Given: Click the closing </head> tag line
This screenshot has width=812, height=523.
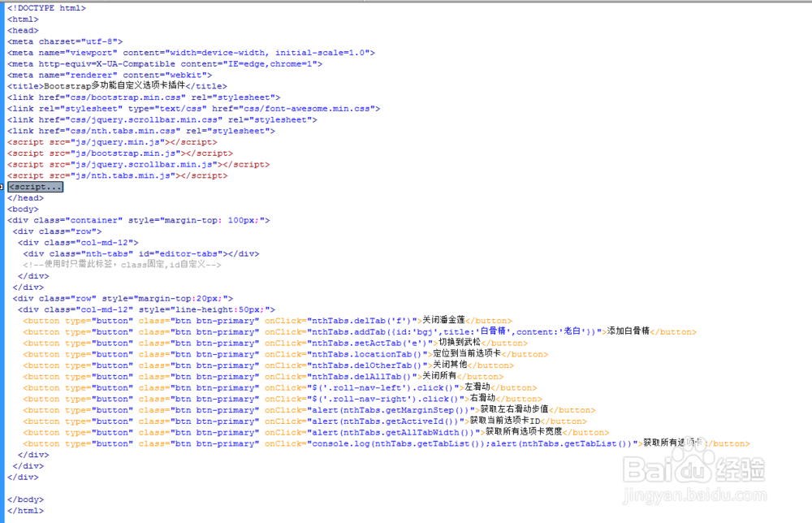Looking at the screenshot, I should [x=26, y=198].
